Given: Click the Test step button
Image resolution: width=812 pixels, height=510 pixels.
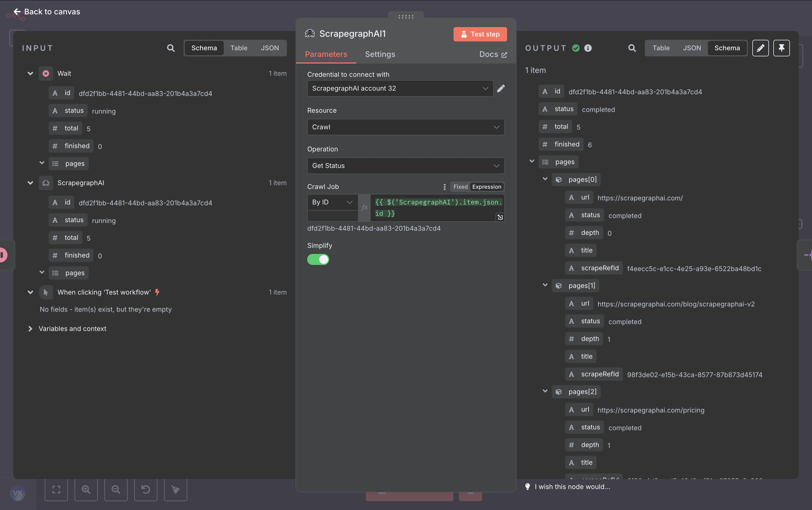Looking at the screenshot, I should pyautogui.click(x=480, y=34).
